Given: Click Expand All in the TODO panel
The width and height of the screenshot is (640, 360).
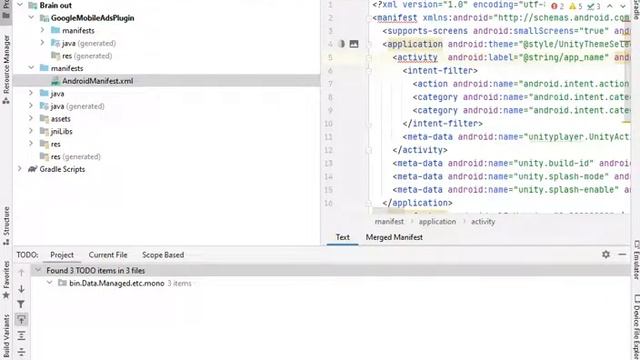Looking at the screenshot, I should click(21, 336).
